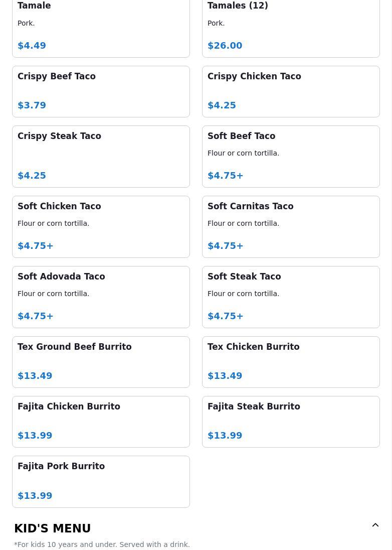
Task: Select the Crispy Steak Taco card
Action: (101, 157)
